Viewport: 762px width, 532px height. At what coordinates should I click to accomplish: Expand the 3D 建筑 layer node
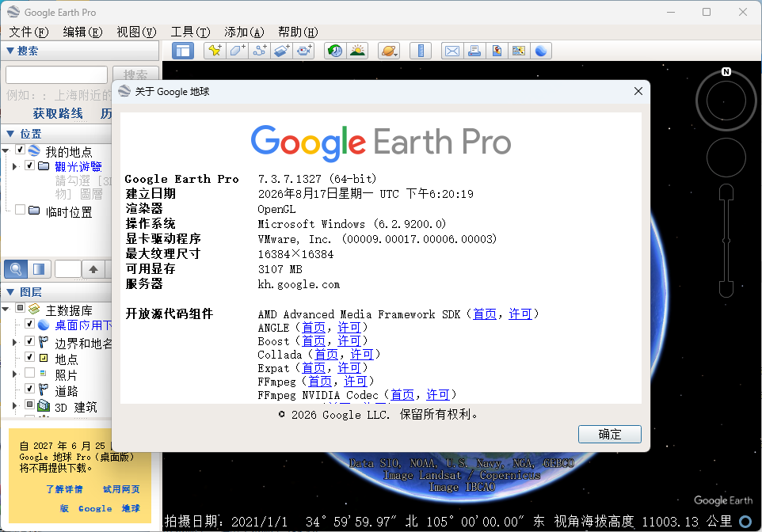pyautogui.click(x=15, y=405)
